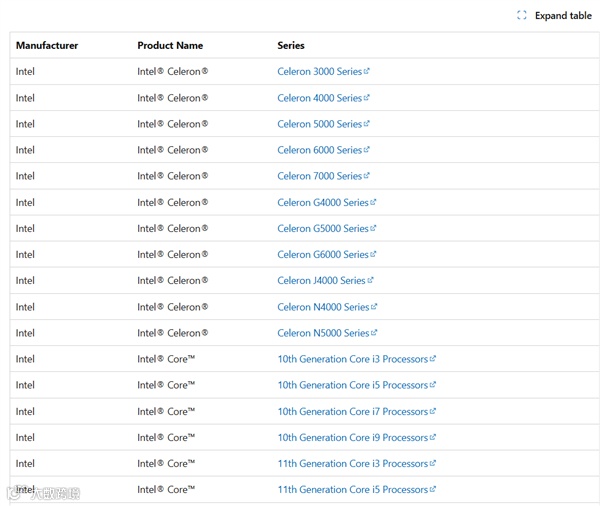Viewport: 600px width, 506px height.
Task: Open the Celeron N4000 Series link
Action: tap(327, 307)
